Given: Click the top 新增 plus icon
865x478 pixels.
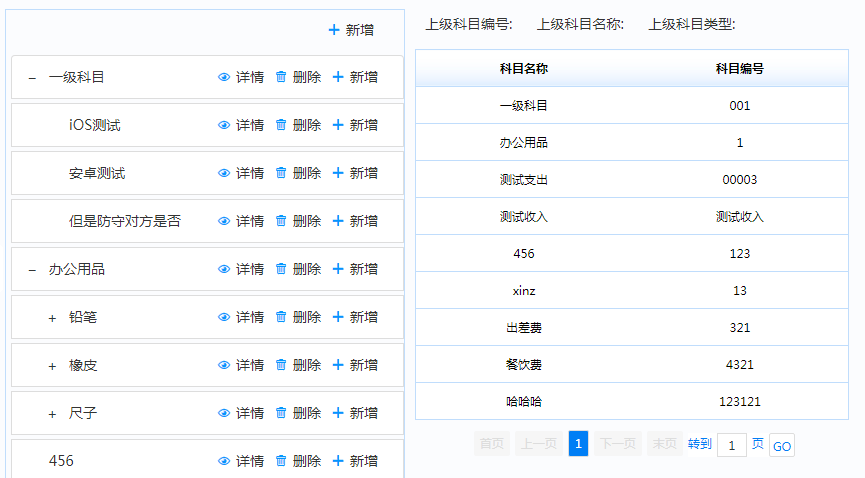Looking at the screenshot, I should coord(334,30).
